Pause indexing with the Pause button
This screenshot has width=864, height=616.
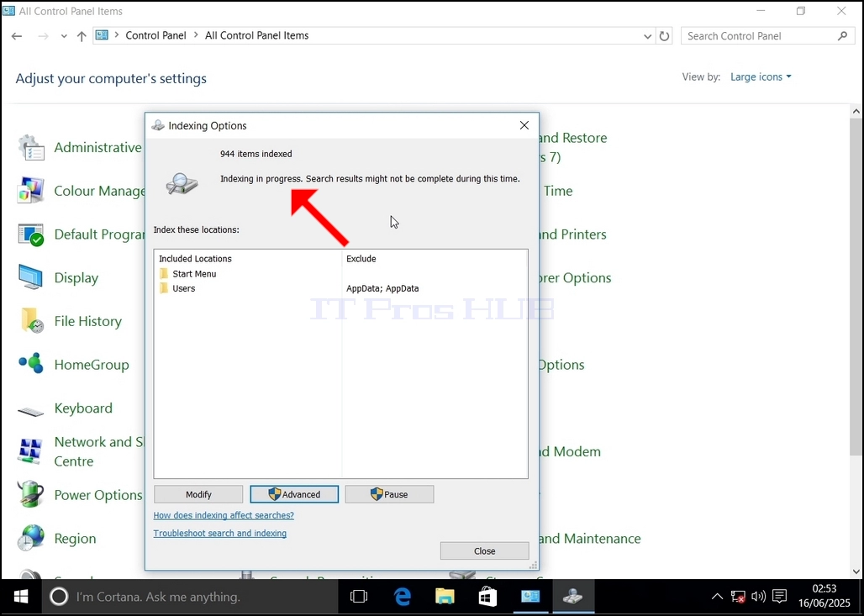(x=390, y=494)
